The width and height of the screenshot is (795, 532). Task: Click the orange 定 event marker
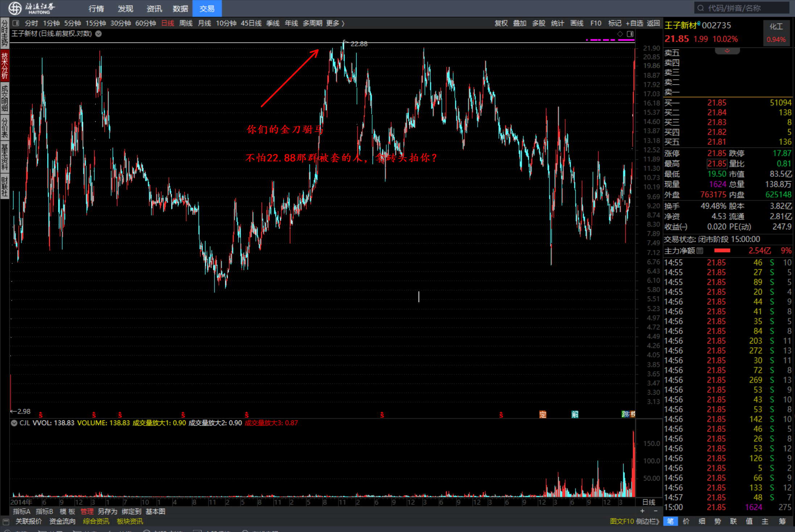point(542,414)
